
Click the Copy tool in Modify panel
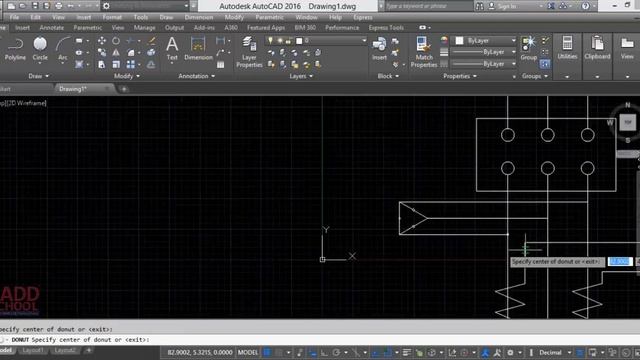click(102, 52)
